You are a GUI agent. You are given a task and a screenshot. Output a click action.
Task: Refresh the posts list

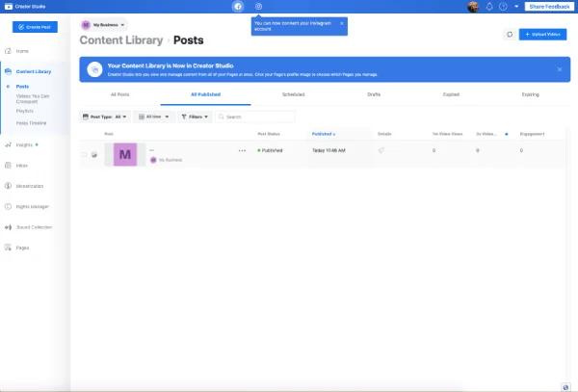[510, 35]
